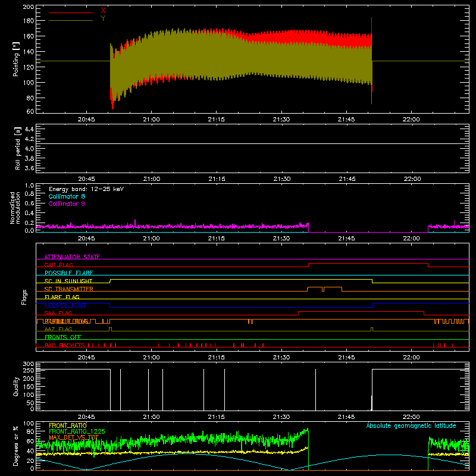The height and width of the screenshot is (476, 476).
Task: Click the red BAD_PACKETS label
Action: pyautogui.click(x=65, y=345)
